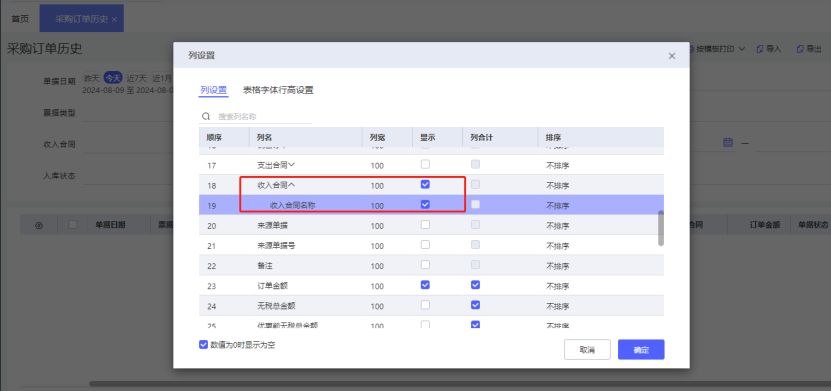
Task: Close the 列设置 dialog with X icon
Action: [x=671, y=56]
